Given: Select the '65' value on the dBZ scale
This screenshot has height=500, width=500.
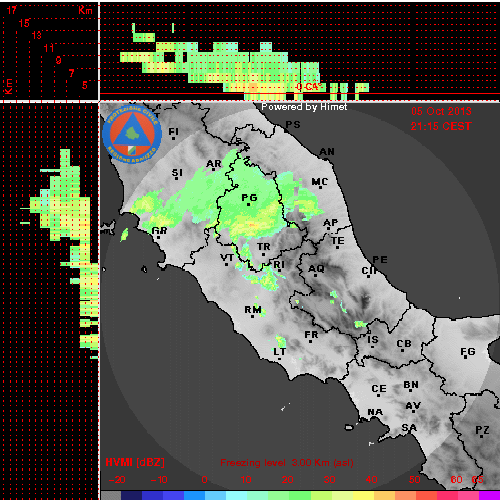Looking at the screenshot, I should point(477,480).
